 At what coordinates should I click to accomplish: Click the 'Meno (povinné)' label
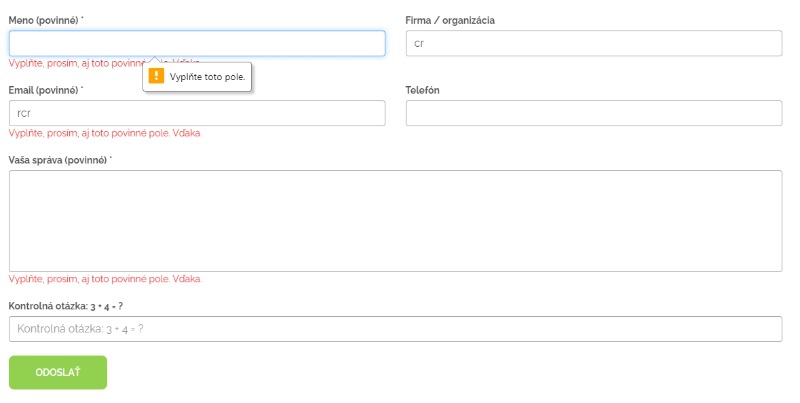[x=43, y=20]
